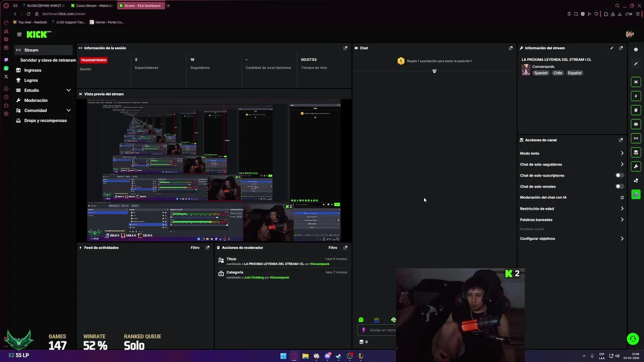Open Restricción de edad options

coord(572,209)
